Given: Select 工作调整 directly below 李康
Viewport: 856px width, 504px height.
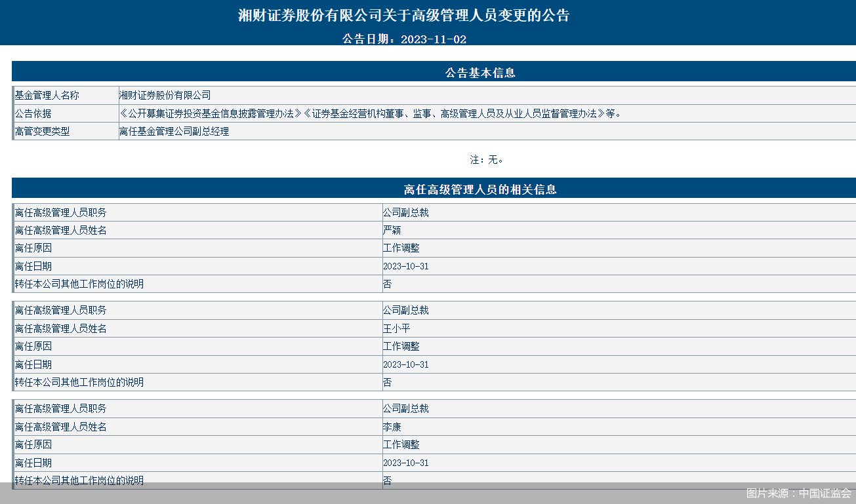Looking at the screenshot, I should click(401, 445).
